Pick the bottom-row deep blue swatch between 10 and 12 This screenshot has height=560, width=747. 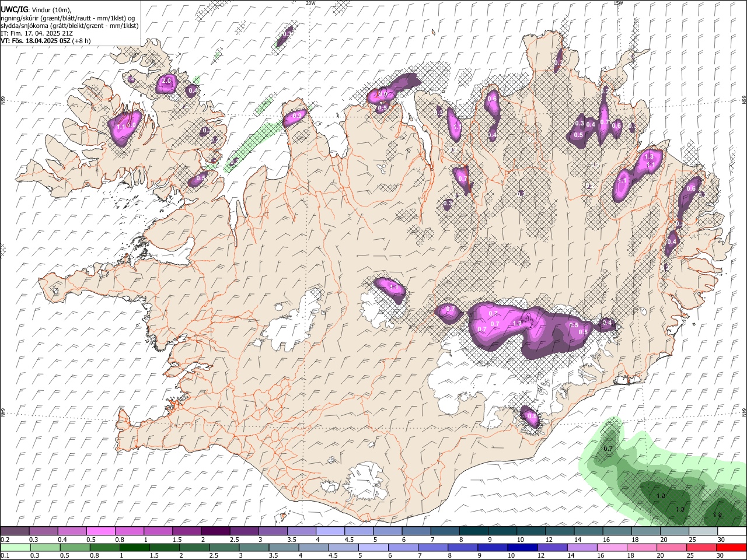tap(522, 547)
